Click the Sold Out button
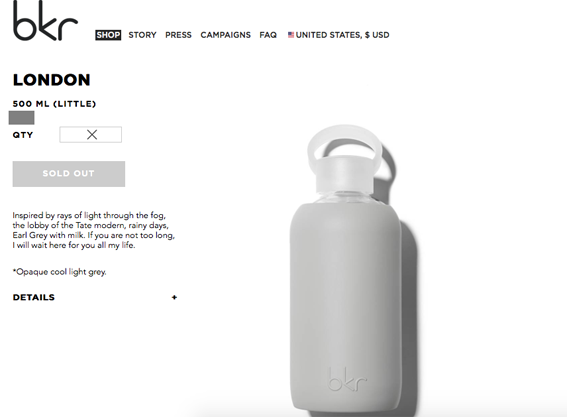 [69, 174]
